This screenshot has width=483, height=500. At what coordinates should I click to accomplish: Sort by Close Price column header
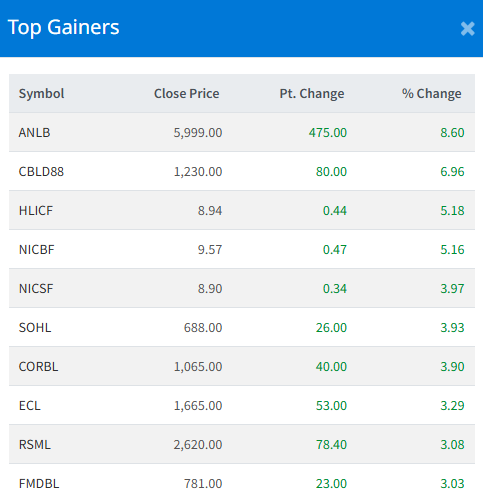pos(187,94)
